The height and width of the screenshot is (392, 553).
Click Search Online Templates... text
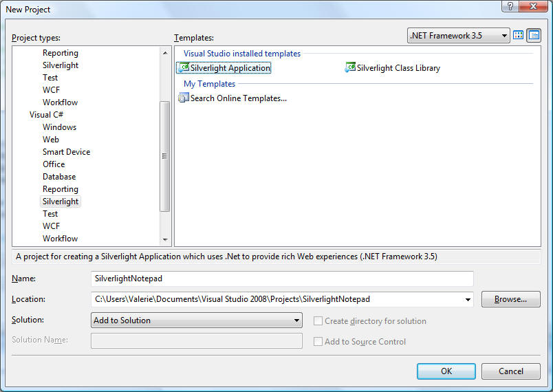239,98
